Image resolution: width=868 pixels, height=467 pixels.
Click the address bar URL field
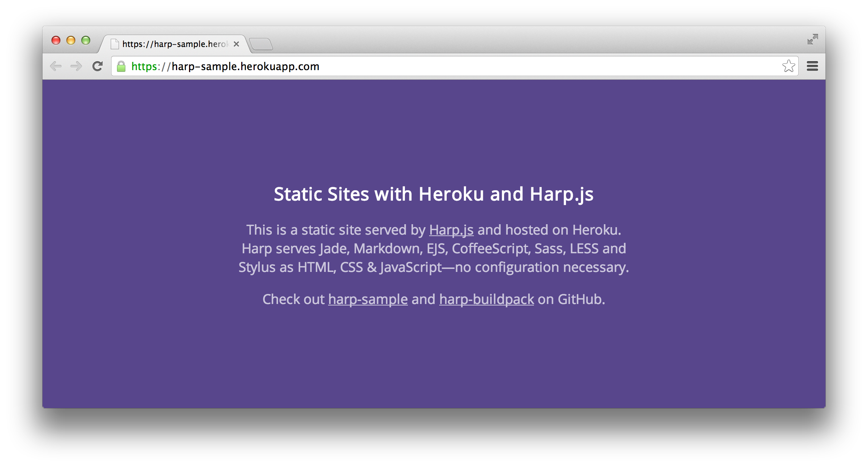tap(455, 66)
